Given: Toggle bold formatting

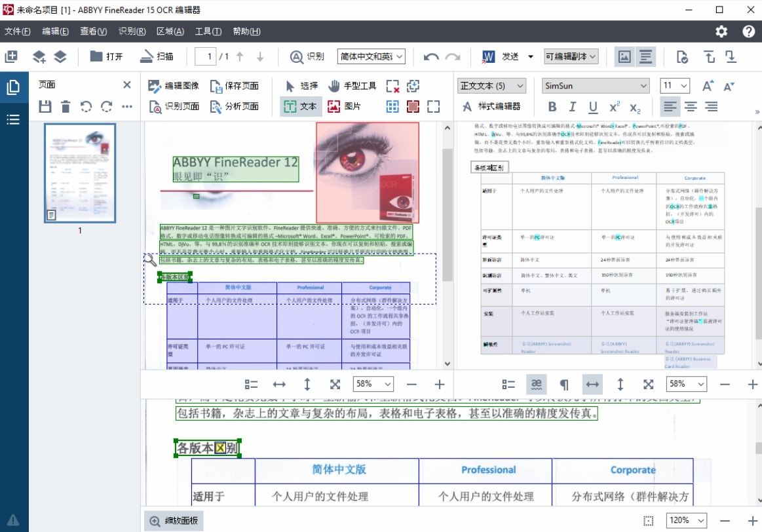Looking at the screenshot, I should pos(552,107).
